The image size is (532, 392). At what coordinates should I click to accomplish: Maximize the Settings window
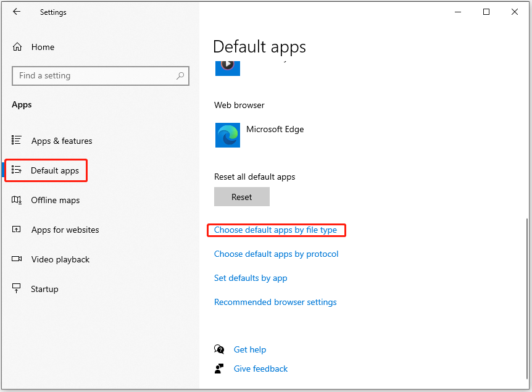tap(486, 12)
